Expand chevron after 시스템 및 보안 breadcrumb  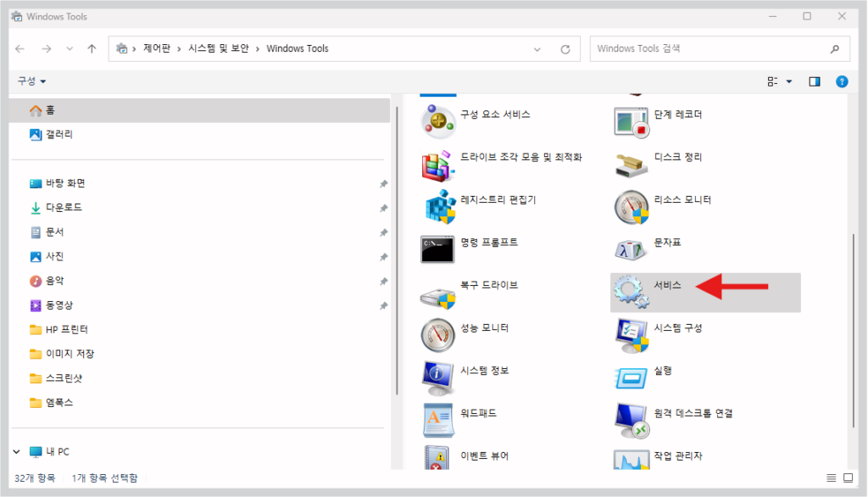(258, 49)
